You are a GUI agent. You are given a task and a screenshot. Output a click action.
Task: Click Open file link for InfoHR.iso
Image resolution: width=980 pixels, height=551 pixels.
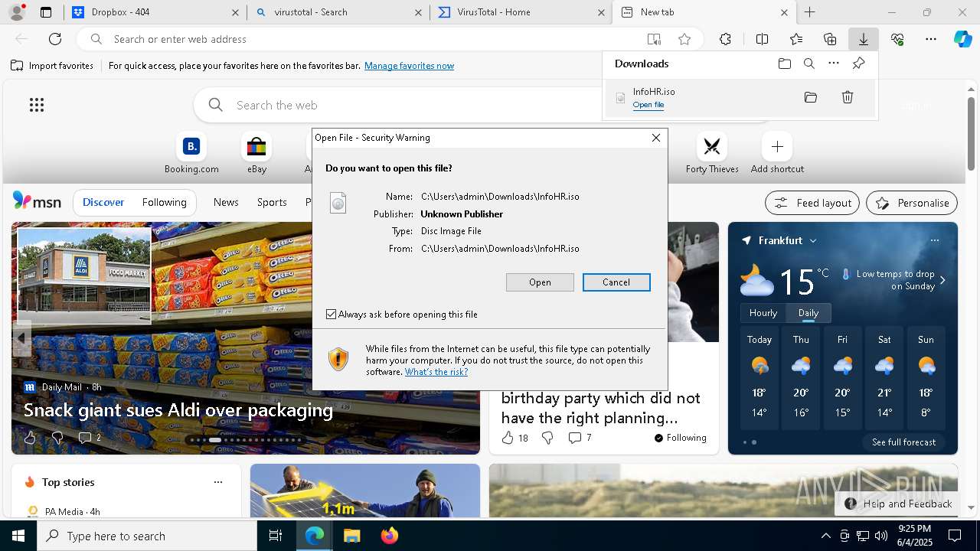coord(648,105)
